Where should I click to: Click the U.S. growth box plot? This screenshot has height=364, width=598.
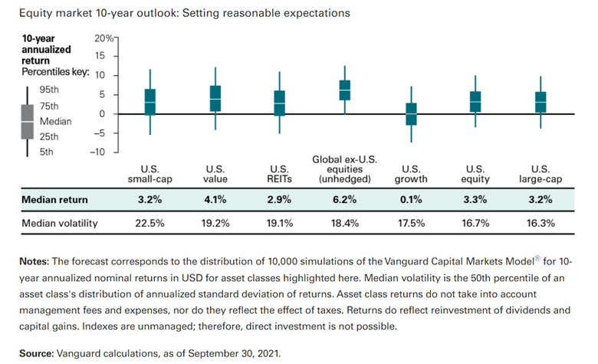[411, 113]
